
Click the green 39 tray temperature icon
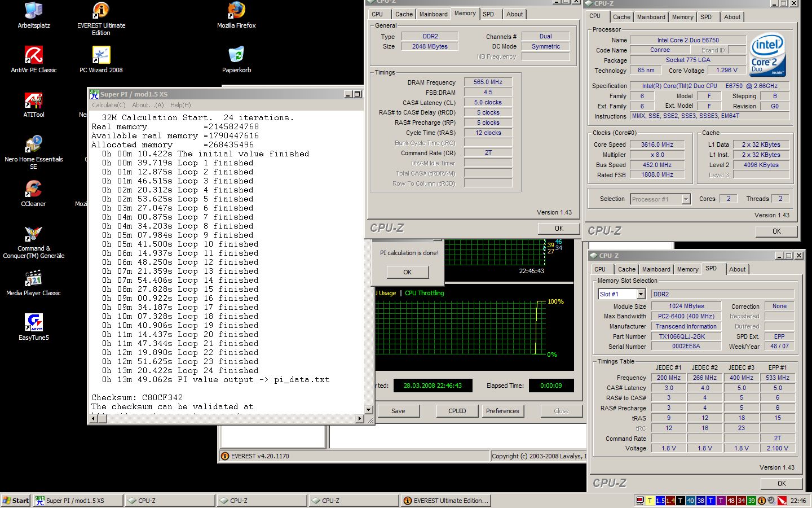pos(751,501)
